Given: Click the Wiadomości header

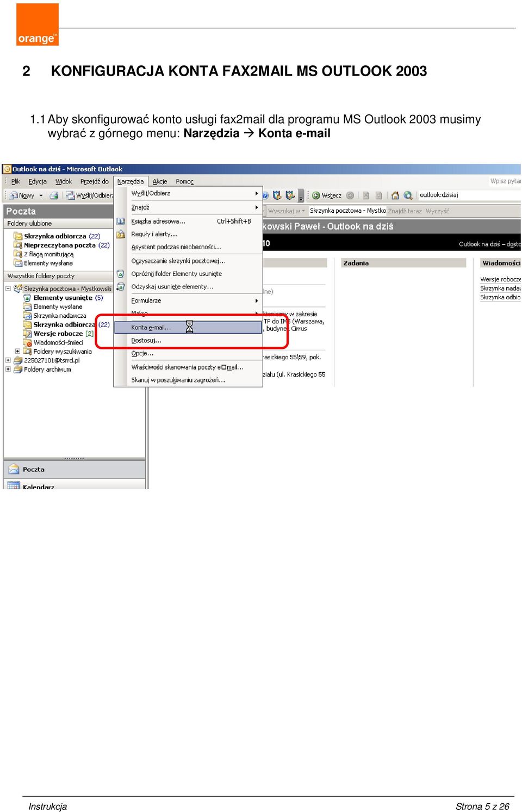Looking at the screenshot, I should coord(501,263).
